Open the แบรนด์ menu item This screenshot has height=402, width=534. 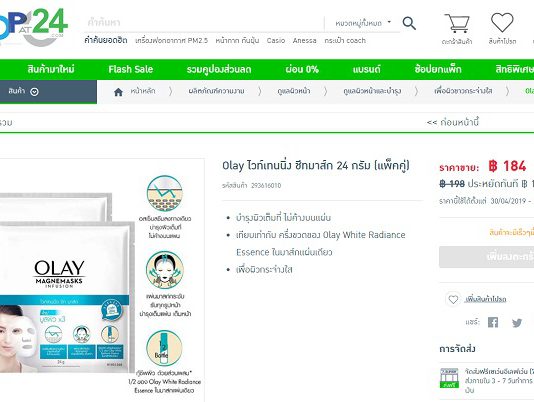[x=366, y=69]
